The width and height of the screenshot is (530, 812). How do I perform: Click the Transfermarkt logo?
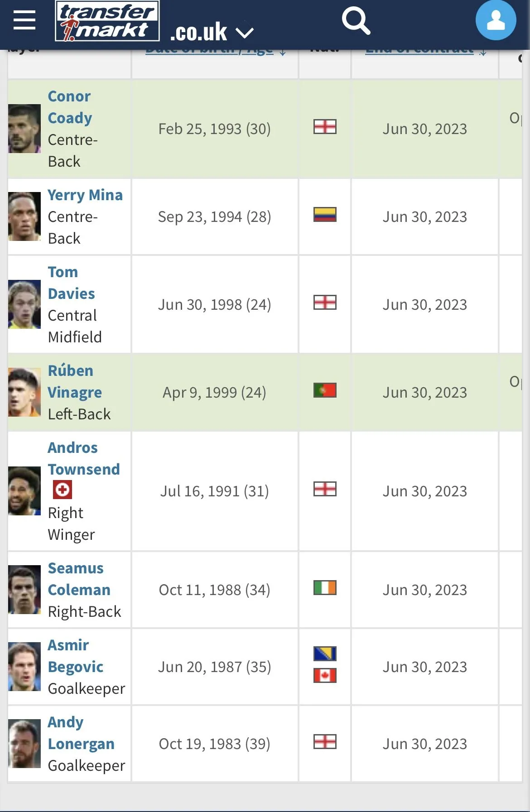tap(107, 21)
